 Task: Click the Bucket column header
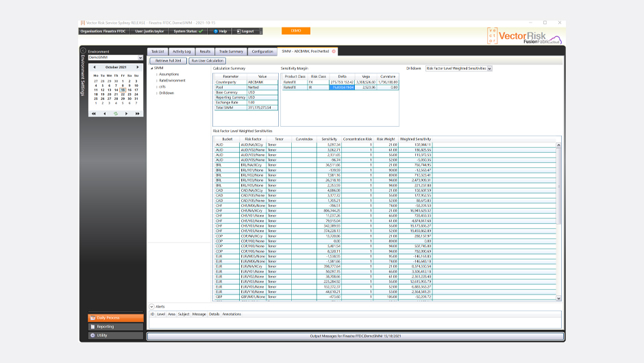(x=227, y=139)
